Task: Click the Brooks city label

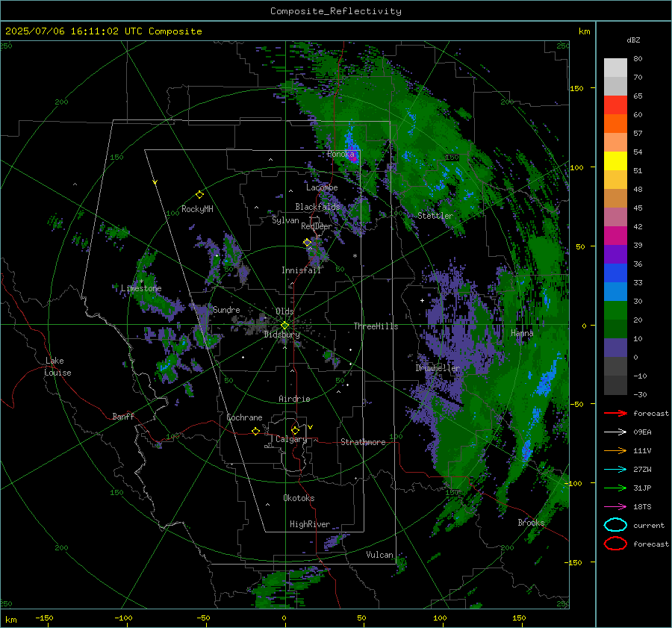Action: (531, 523)
